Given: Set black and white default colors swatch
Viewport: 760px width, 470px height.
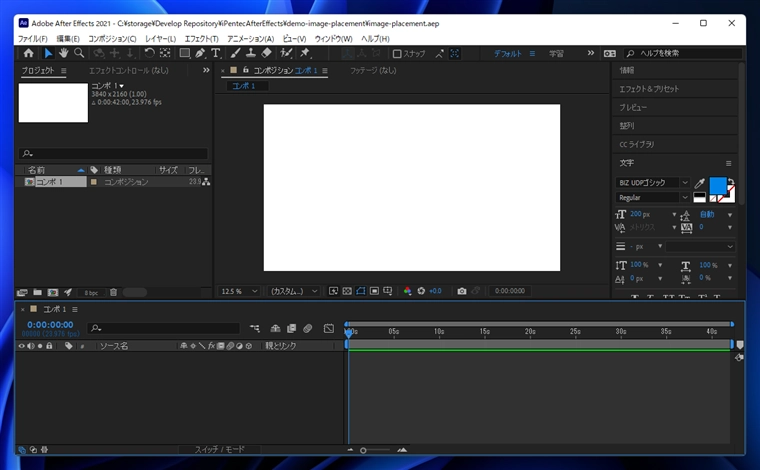Looking at the screenshot, I should tap(699, 197).
